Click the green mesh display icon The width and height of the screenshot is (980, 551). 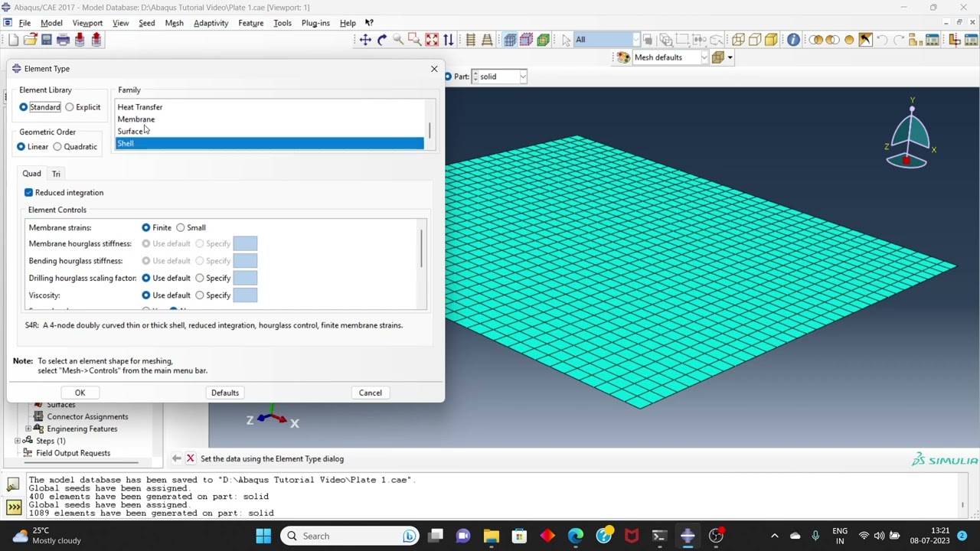(544, 40)
